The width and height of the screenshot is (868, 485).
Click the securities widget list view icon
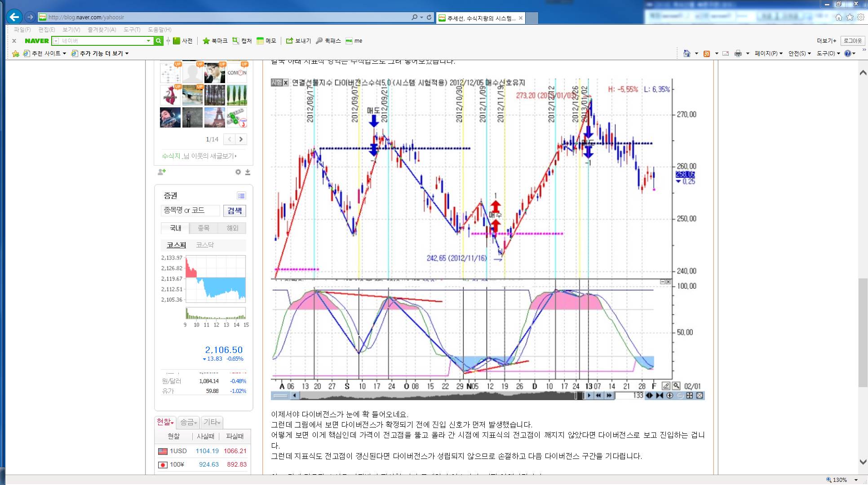coord(241,196)
